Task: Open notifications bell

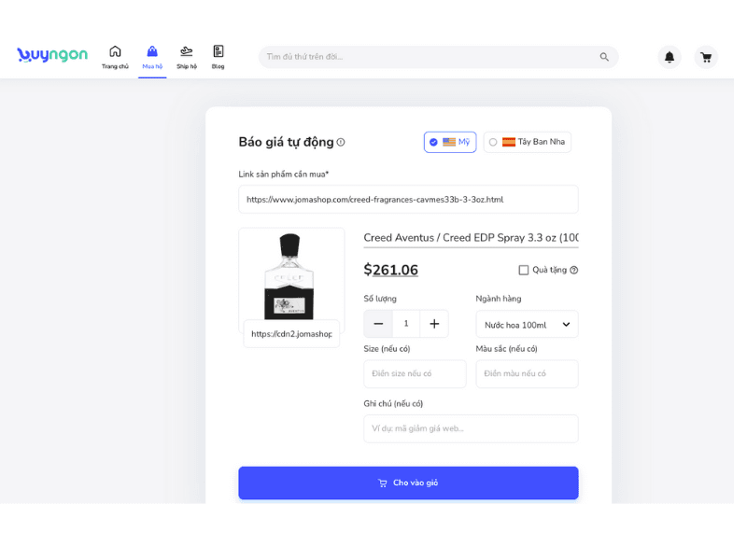Action: pos(669,57)
